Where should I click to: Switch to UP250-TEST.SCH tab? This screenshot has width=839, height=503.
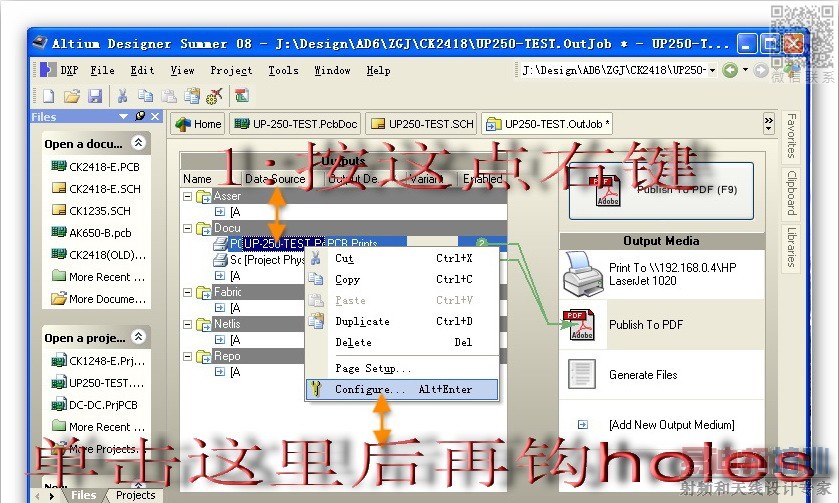(x=422, y=124)
